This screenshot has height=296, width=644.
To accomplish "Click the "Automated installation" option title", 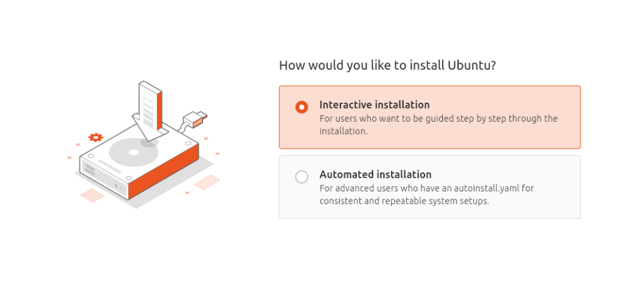I will point(375,174).
